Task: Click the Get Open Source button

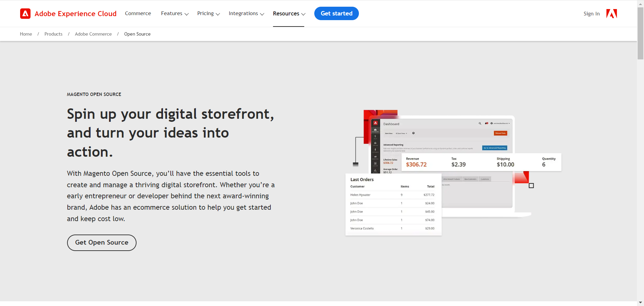Action: pos(102,243)
